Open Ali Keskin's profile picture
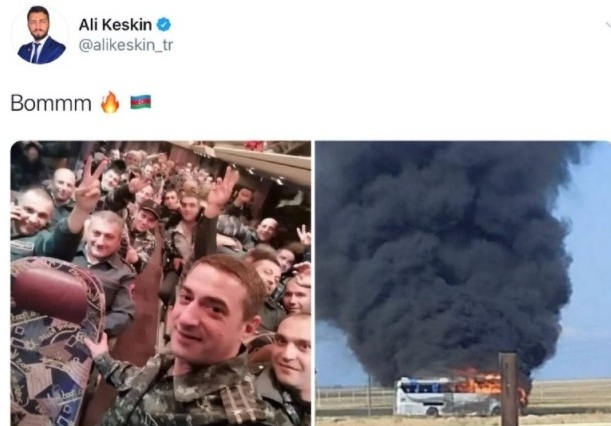Screen dimensions: 611x426 [x=40, y=35]
